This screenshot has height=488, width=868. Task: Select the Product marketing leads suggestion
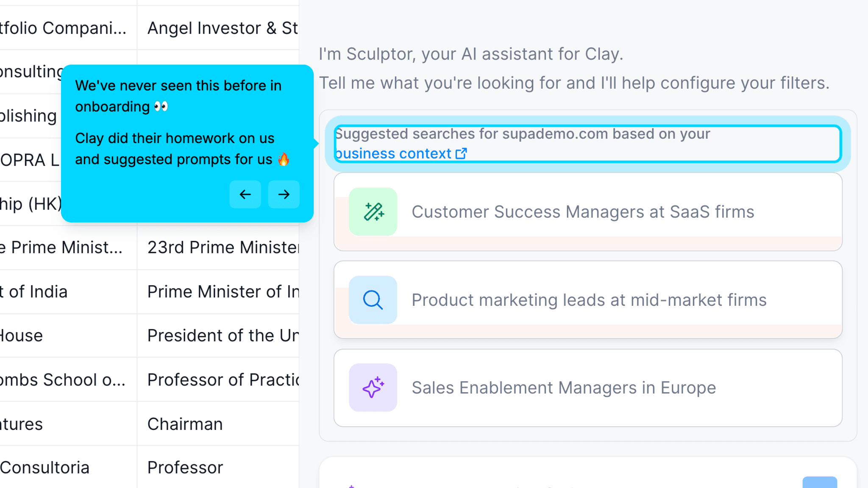tap(588, 299)
